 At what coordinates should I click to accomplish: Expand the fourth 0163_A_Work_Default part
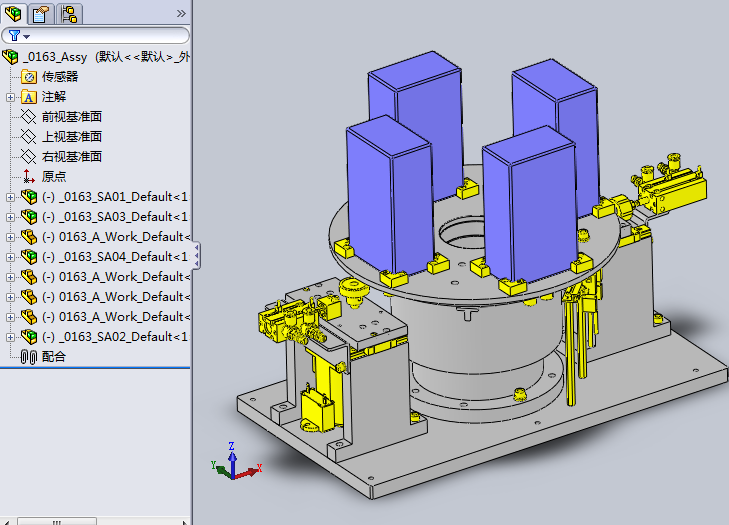coord(10,317)
